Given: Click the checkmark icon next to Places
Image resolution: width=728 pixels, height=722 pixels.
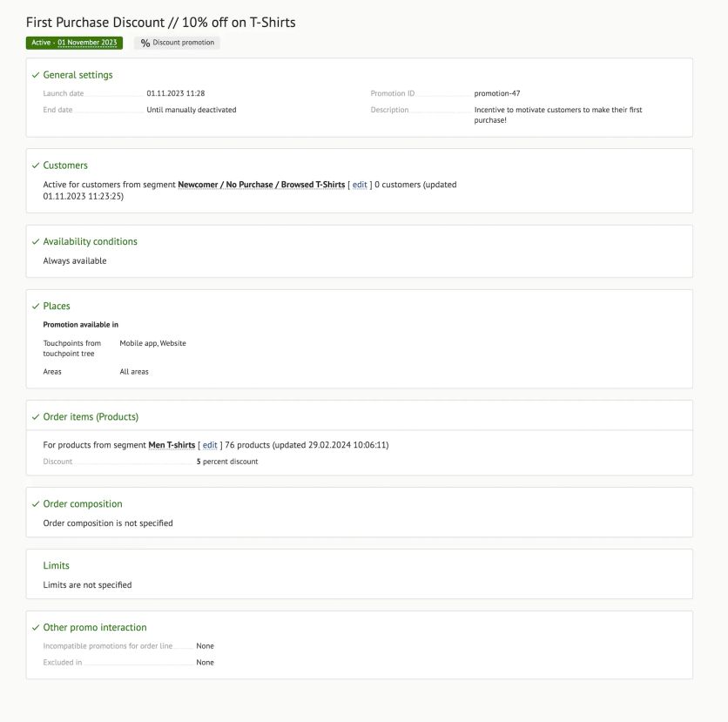Looking at the screenshot, I should point(35,307).
